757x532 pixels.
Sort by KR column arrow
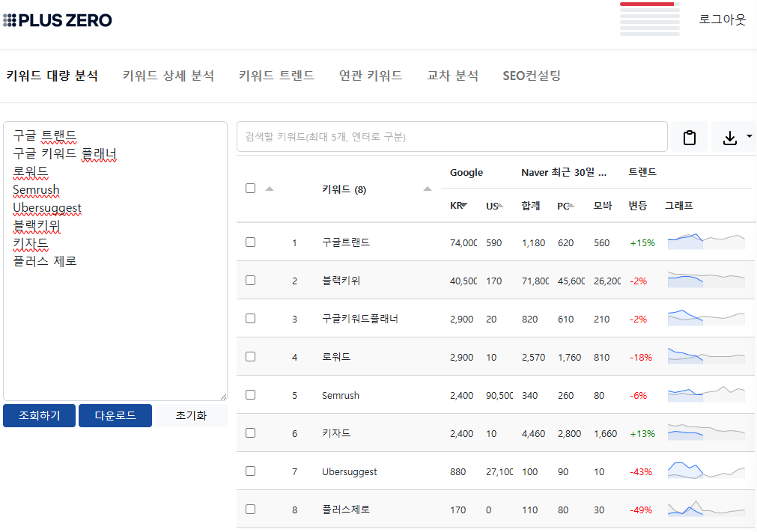click(464, 206)
